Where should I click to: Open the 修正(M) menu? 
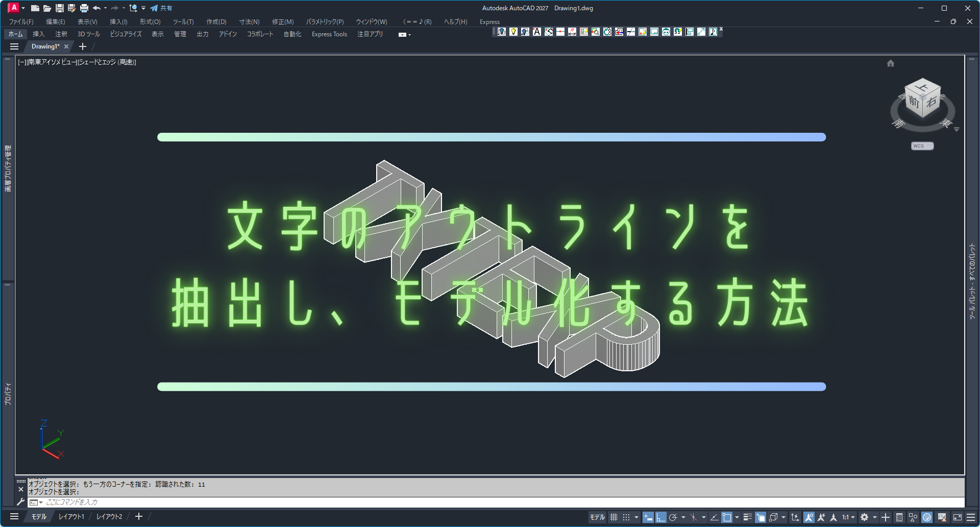point(282,22)
